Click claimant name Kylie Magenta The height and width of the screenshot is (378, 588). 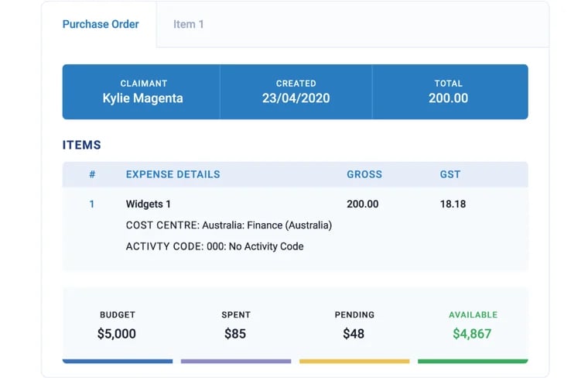(x=142, y=98)
